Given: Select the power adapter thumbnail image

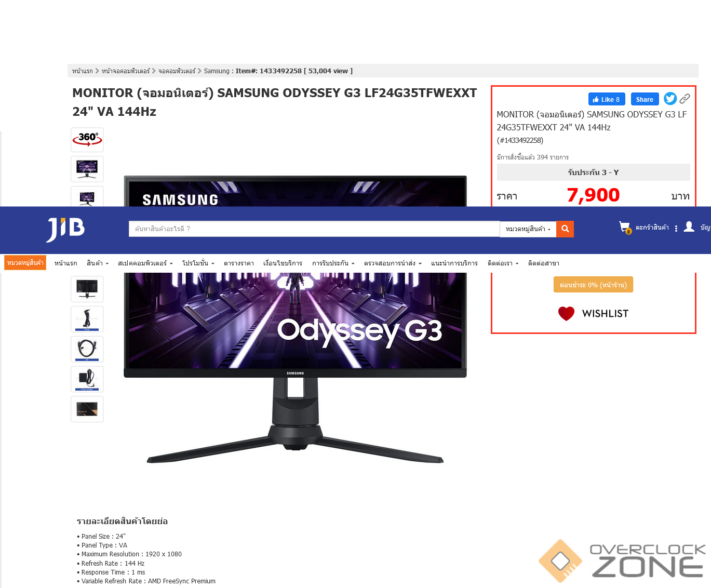Looking at the screenshot, I should 87,379.
